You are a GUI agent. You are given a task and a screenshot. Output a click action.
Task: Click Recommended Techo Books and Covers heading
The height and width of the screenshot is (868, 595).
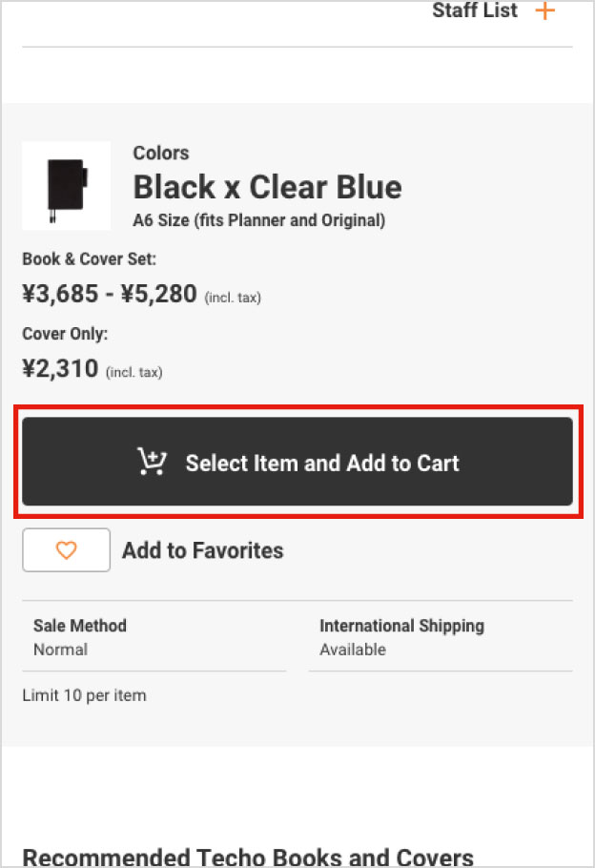247,856
